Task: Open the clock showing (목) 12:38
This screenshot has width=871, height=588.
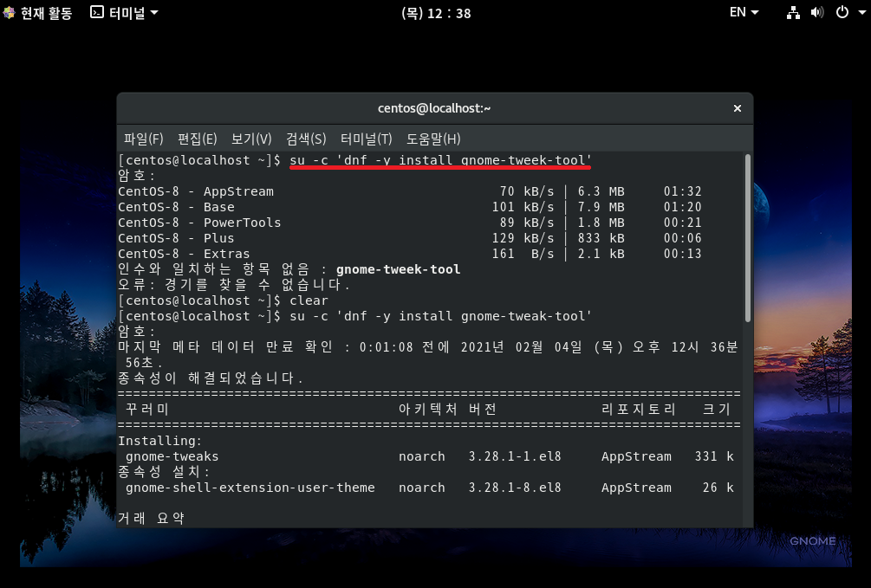Action: point(436,13)
